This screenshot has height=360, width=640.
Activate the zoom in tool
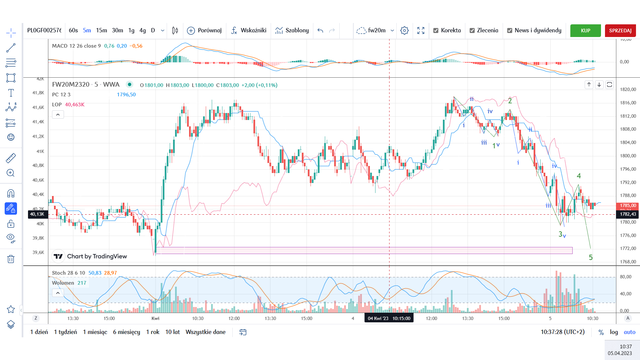(x=11, y=173)
